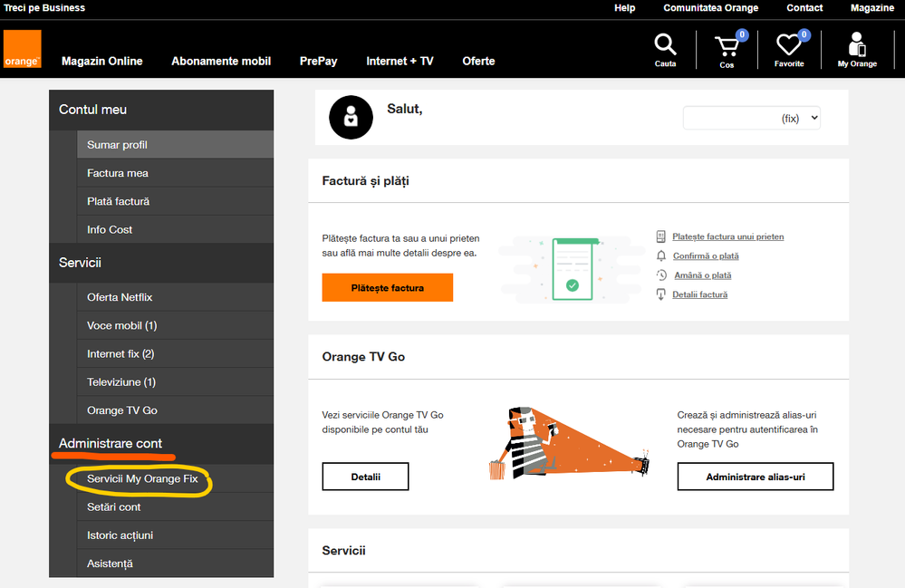Open the Favorite heart icon

(788, 47)
